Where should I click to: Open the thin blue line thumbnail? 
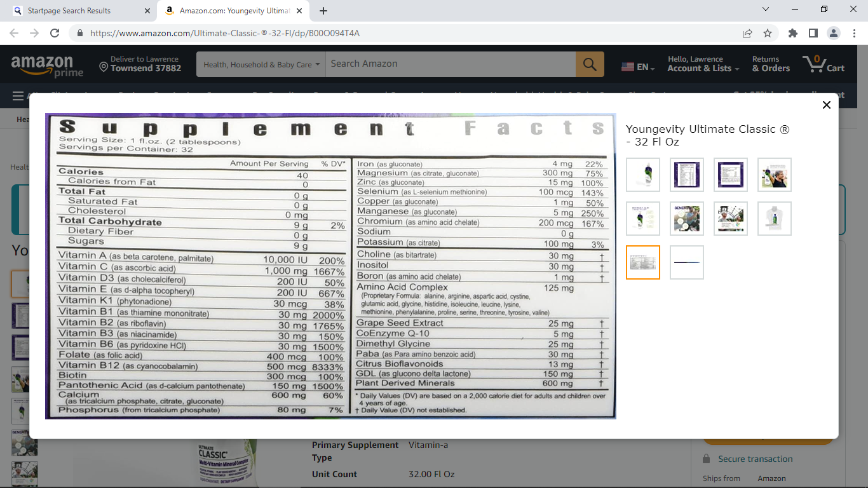[686, 262]
